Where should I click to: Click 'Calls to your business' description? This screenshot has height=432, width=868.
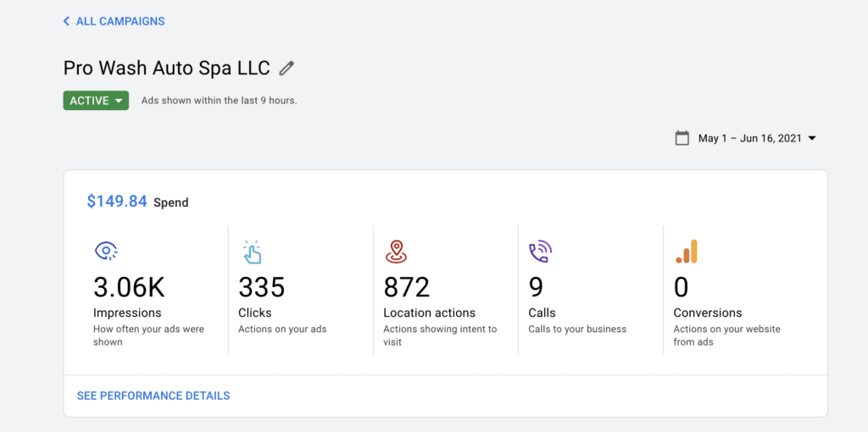click(577, 330)
